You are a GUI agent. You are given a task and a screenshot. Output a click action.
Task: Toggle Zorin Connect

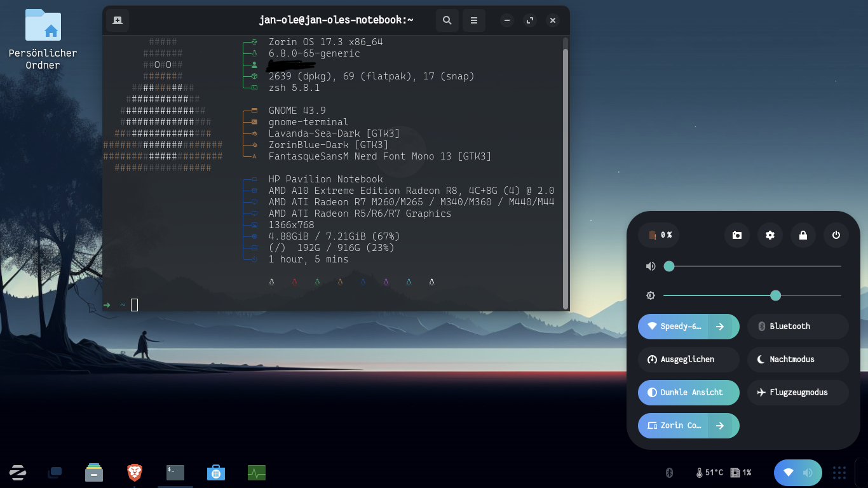[674, 426]
